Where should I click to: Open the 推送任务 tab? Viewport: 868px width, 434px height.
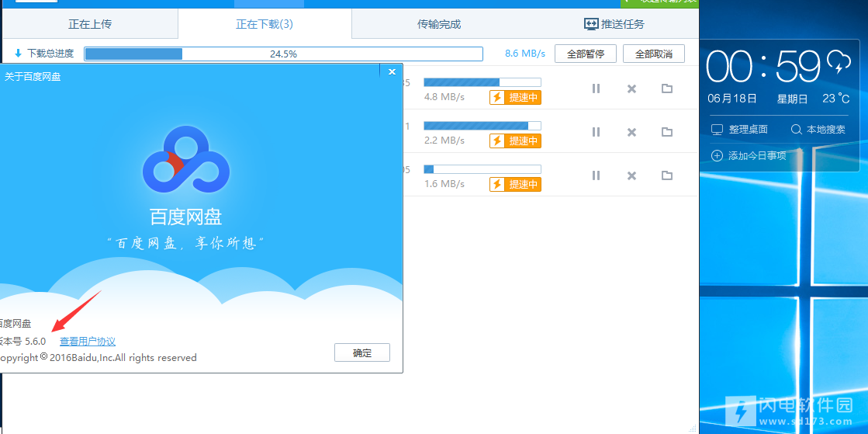tap(614, 24)
